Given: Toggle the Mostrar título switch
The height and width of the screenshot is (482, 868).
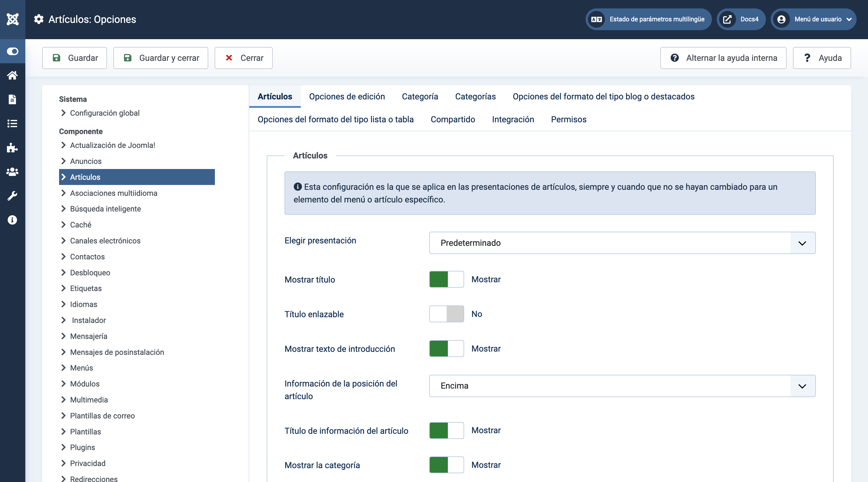Looking at the screenshot, I should 446,279.
